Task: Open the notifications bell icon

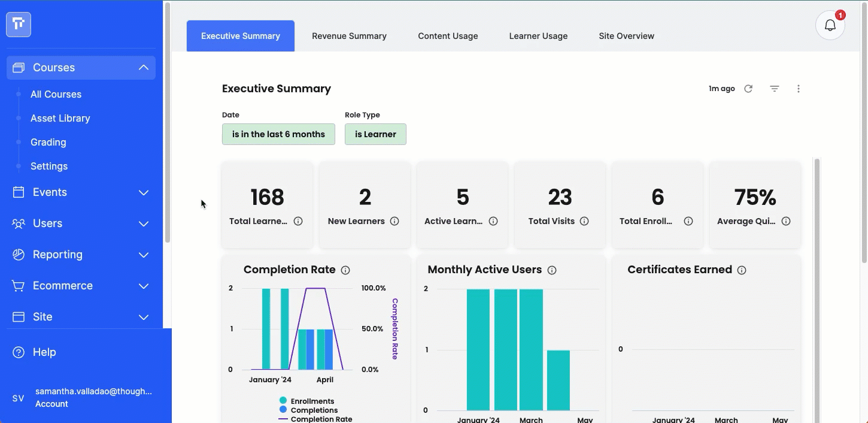Action: pos(830,25)
